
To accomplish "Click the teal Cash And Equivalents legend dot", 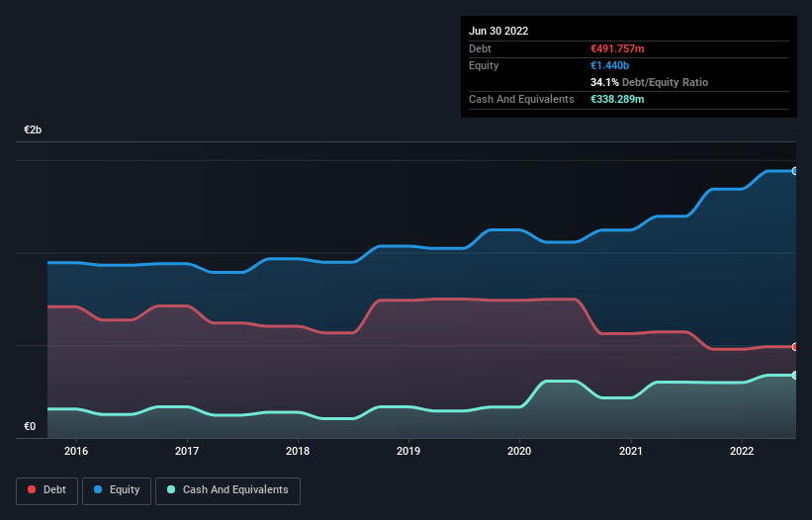I will pos(171,489).
